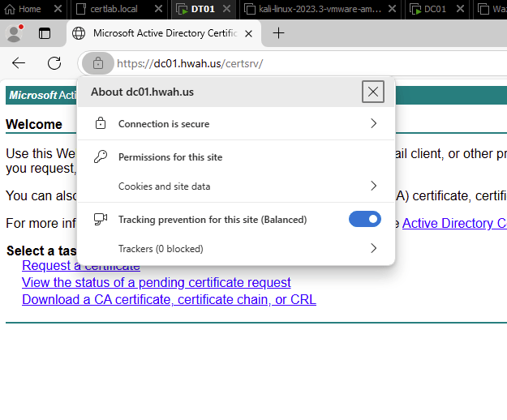Open the Edge profile avatar icon

pyautogui.click(x=14, y=33)
